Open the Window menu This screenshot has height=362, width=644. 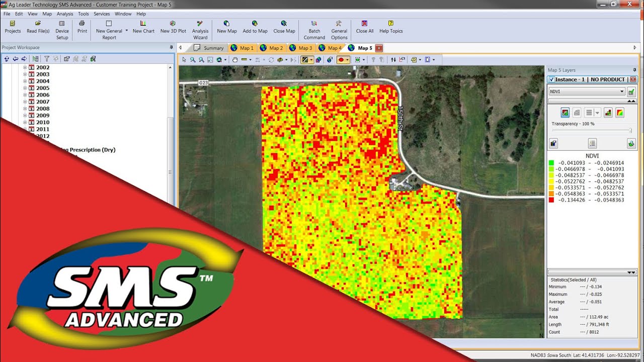click(123, 14)
